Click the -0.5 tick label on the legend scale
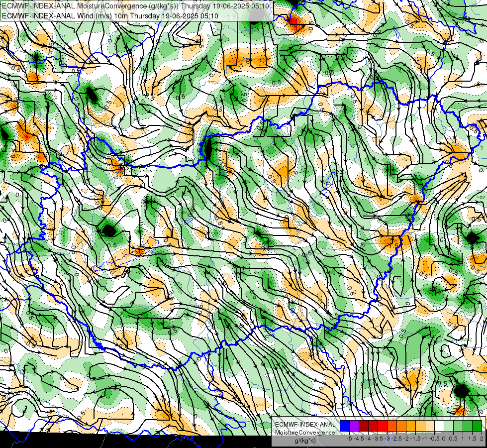The image size is (487, 448). [x=434, y=439]
